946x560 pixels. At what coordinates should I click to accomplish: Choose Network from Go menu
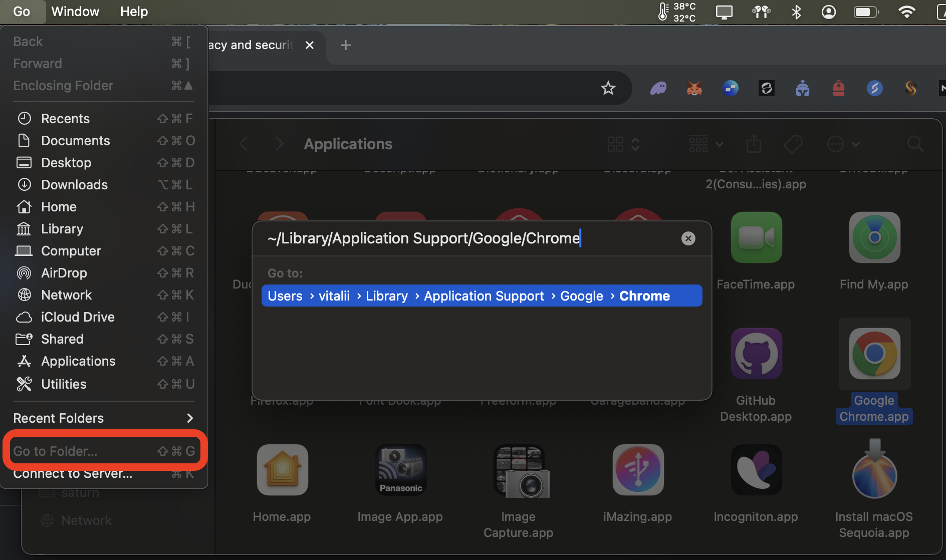(104, 295)
